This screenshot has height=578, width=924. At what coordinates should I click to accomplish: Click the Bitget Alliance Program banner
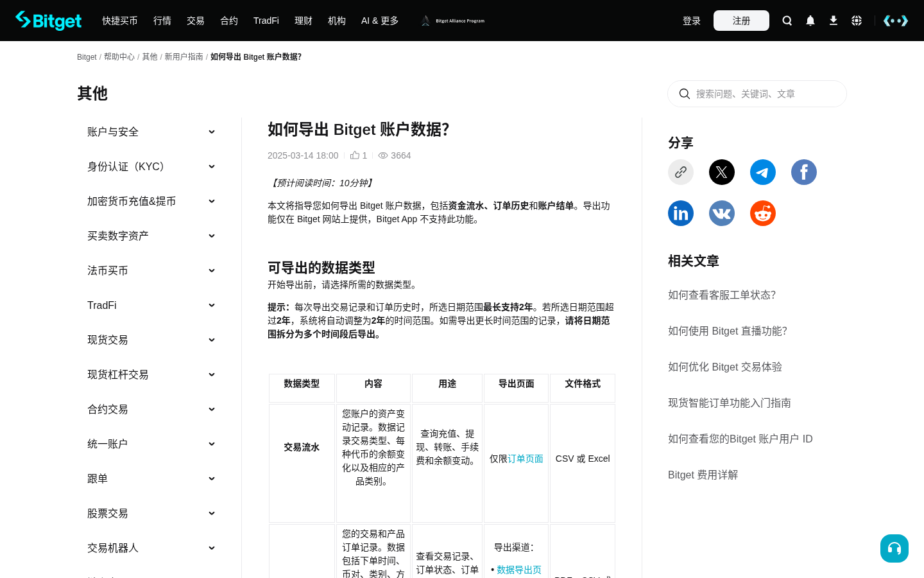pos(453,21)
